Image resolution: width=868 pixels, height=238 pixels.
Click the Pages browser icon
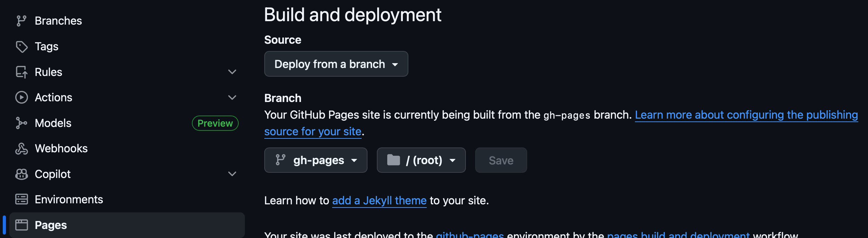(21, 225)
